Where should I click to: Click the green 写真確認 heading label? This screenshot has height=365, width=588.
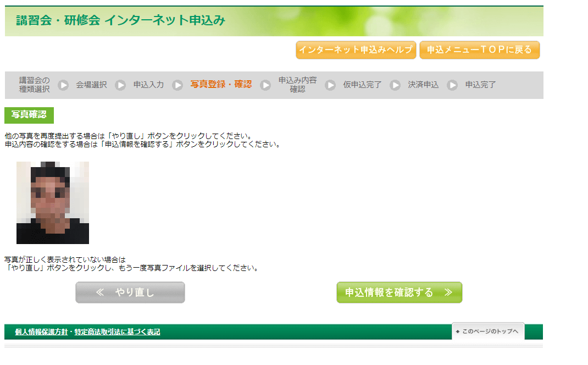click(x=29, y=115)
